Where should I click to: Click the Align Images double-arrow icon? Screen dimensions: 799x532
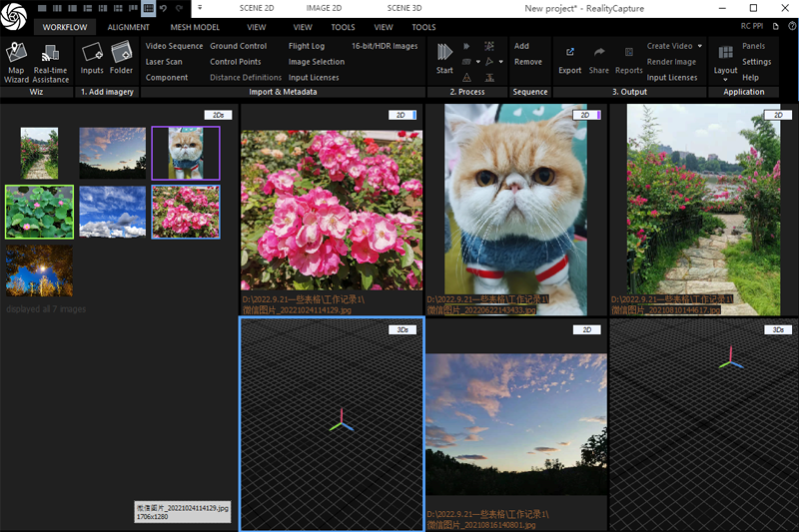[x=466, y=46]
